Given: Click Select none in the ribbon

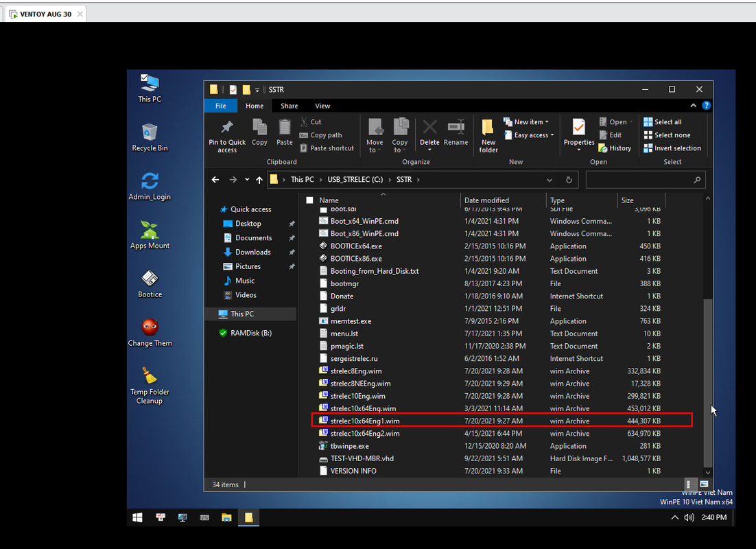Looking at the screenshot, I should (x=667, y=135).
